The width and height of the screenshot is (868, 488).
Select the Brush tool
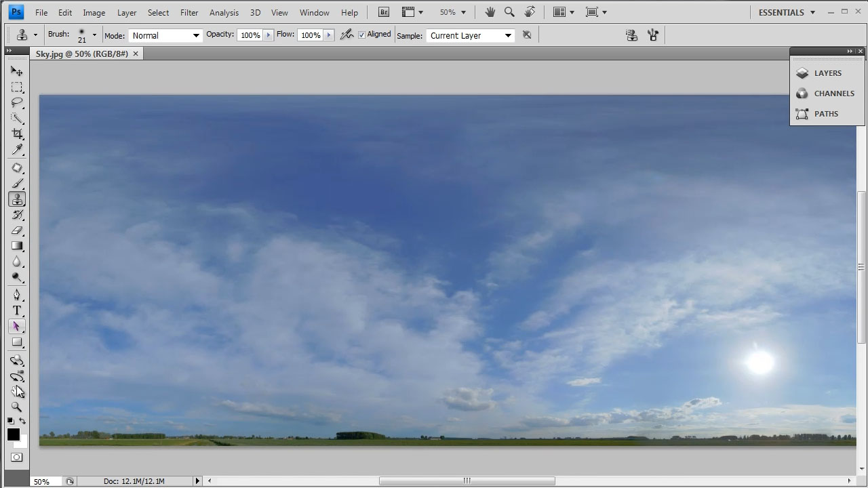tap(17, 184)
